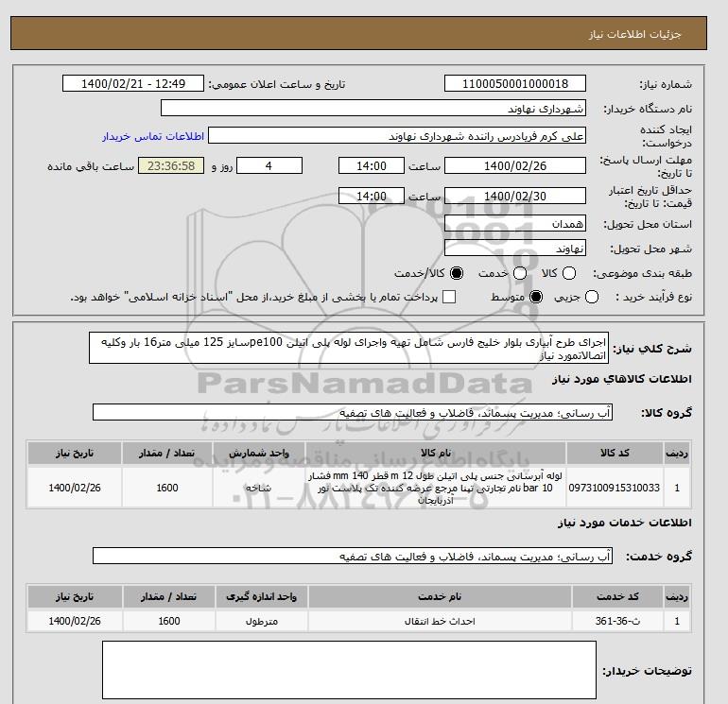This screenshot has width=728, height=704.
Task: Click the اطلاعات خدمات مورد نیاز section heading
Action: (x=624, y=523)
